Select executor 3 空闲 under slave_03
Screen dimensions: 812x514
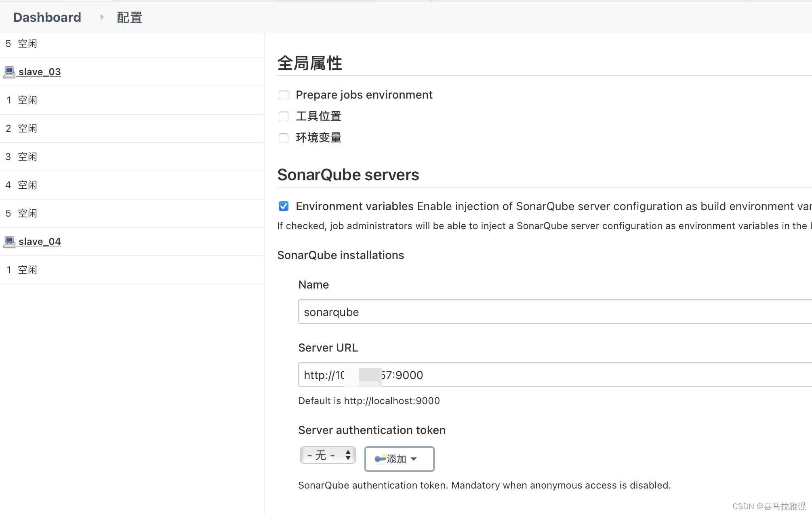tap(22, 157)
